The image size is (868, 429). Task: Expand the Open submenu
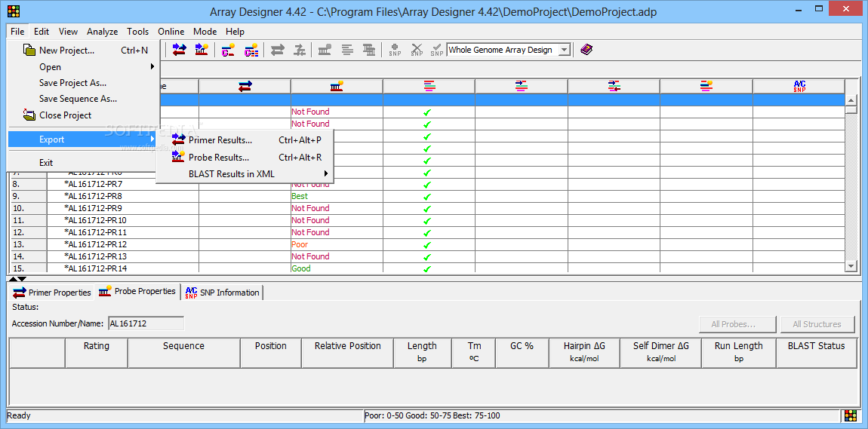(x=84, y=67)
